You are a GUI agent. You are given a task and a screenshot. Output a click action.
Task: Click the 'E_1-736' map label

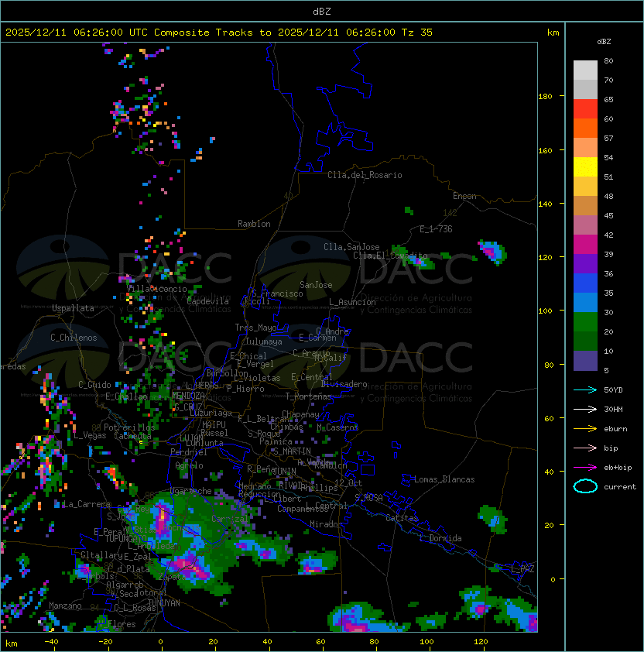(x=436, y=229)
